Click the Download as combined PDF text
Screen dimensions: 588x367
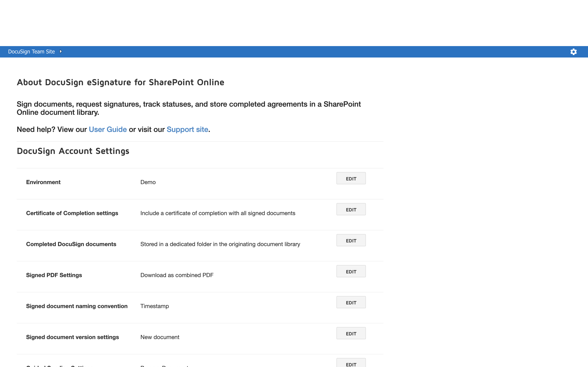coord(177,275)
